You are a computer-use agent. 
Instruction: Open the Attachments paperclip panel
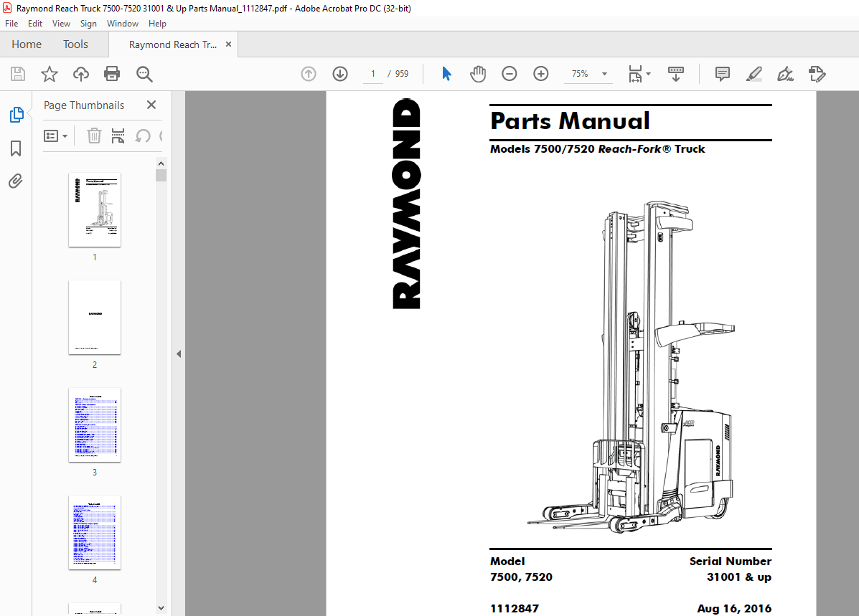(x=16, y=181)
